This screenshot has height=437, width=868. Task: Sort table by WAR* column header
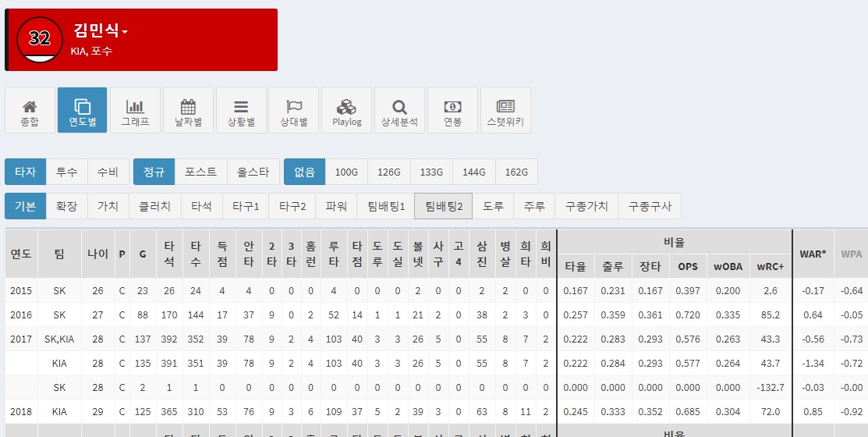[813, 254]
